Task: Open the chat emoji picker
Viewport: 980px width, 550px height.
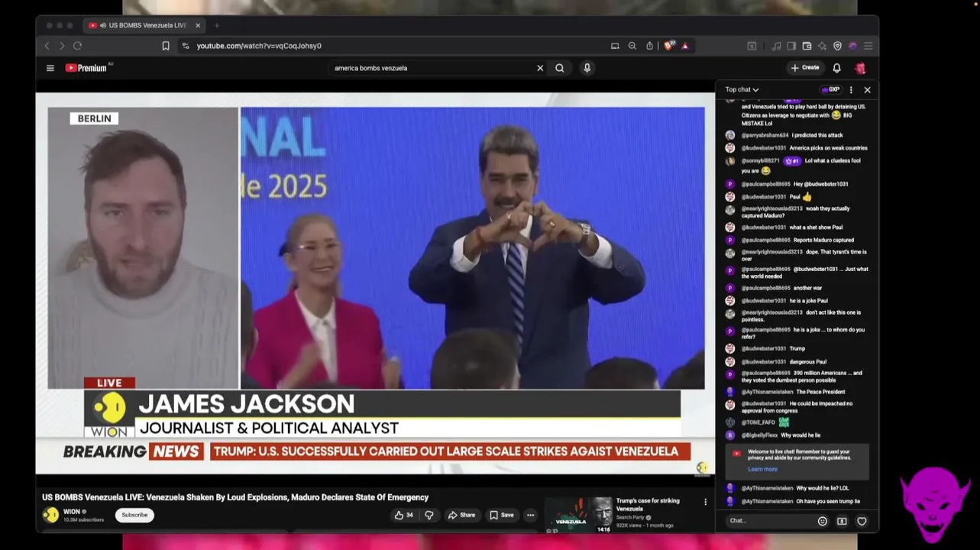Action: pos(823,521)
